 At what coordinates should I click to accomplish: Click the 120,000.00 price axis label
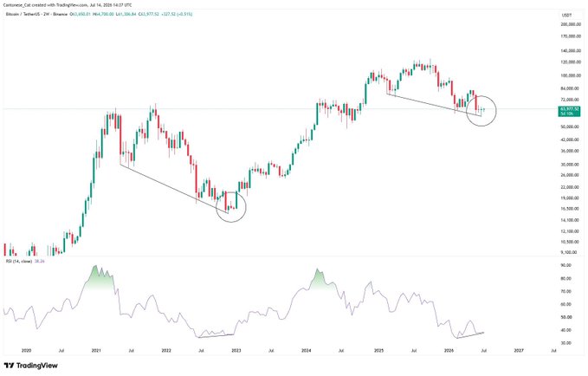tap(571, 62)
